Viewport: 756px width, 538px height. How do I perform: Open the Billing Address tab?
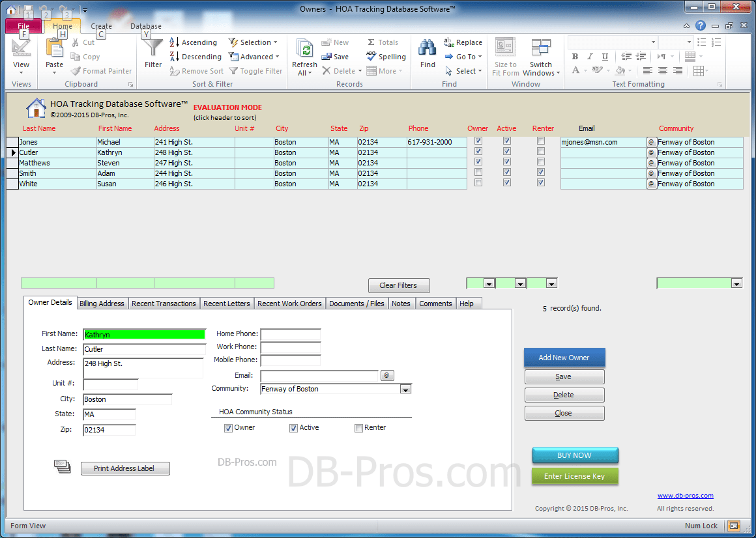102,303
